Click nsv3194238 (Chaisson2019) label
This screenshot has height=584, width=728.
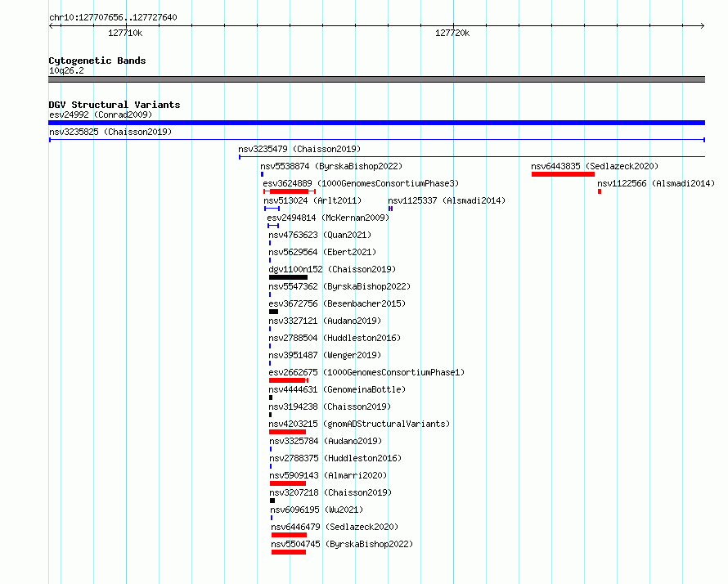tap(330, 407)
